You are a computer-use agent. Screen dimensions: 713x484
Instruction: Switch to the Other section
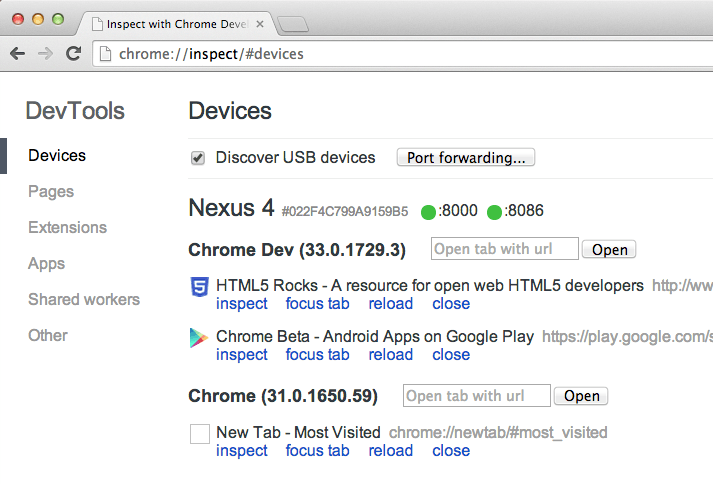[x=48, y=335]
